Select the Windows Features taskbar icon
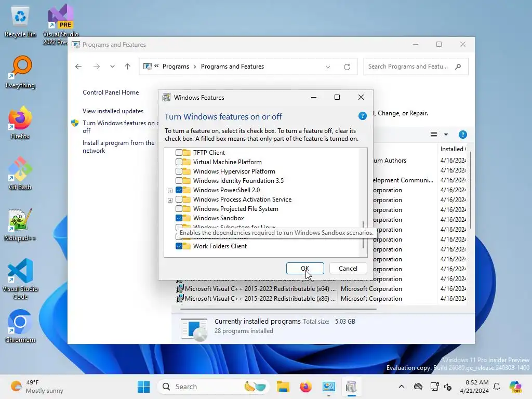 point(352,387)
